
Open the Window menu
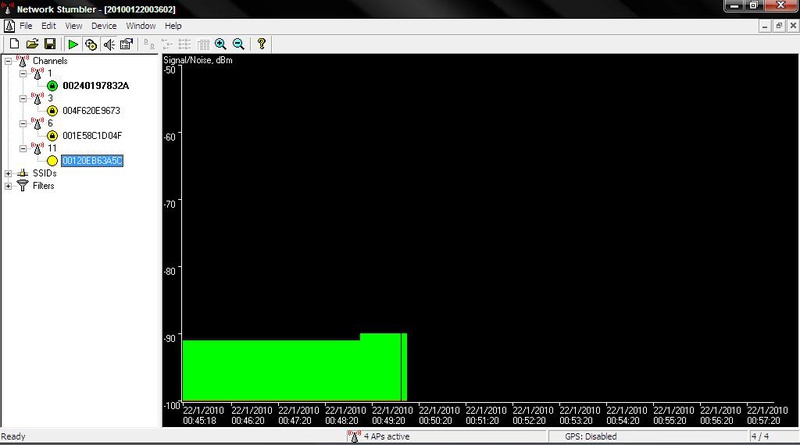point(140,26)
